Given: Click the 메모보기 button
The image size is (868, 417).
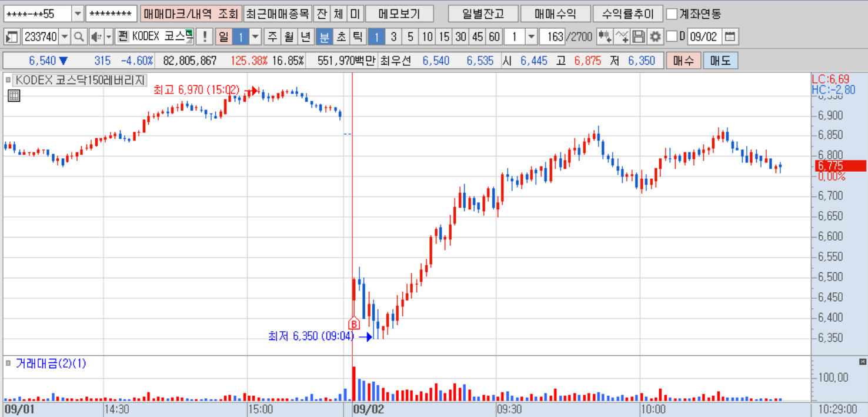Looking at the screenshot, I should point(400,14).
